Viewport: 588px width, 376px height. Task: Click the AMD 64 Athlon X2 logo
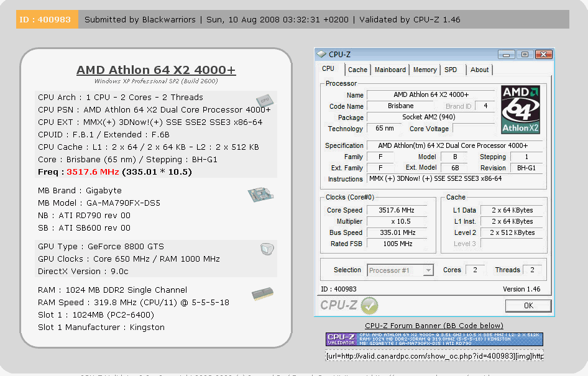pyautogui.click(x=520, y=109)
